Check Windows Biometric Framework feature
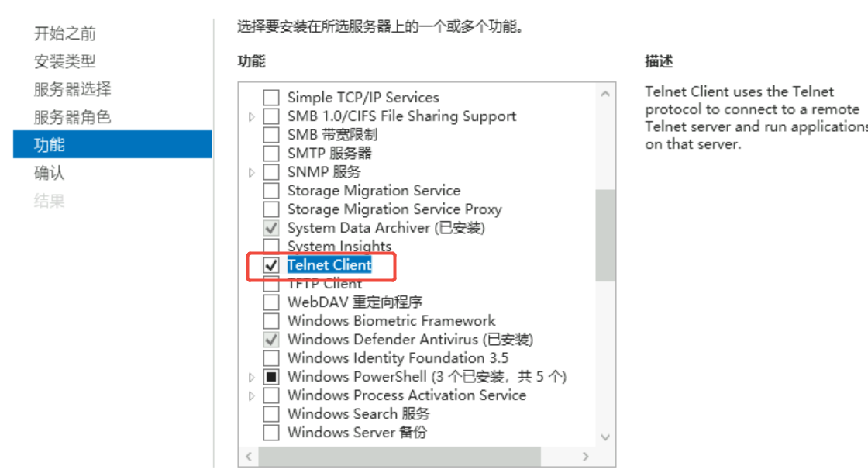The image size is (868, 473). (271, 321)
